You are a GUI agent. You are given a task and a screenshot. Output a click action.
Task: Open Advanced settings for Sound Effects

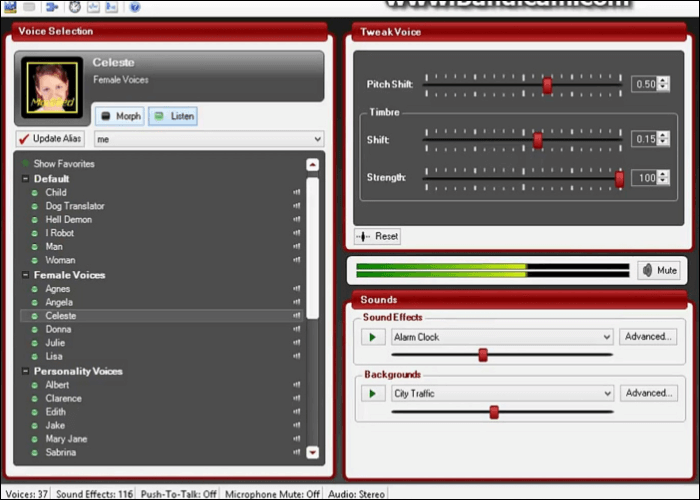pyautogui.click(x=648, y=337)
